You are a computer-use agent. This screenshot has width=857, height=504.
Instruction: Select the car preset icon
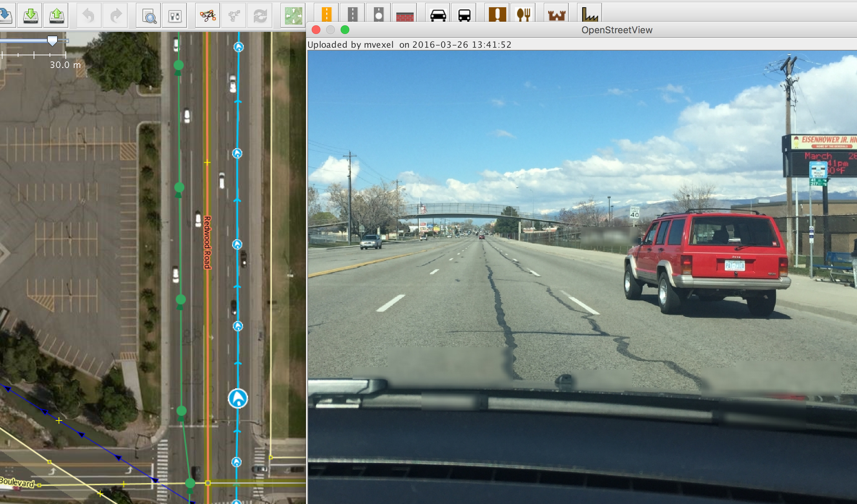coord(438,14)
